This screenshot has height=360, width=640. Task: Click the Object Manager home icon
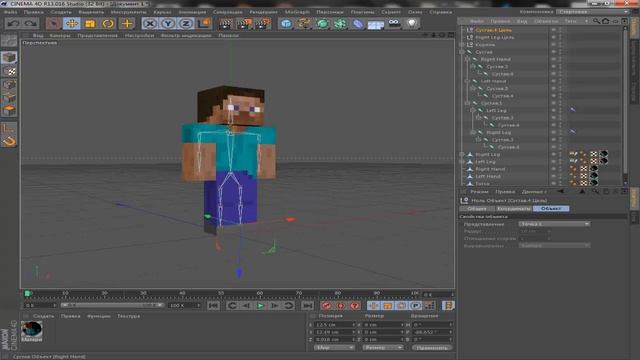coord(606,21)
